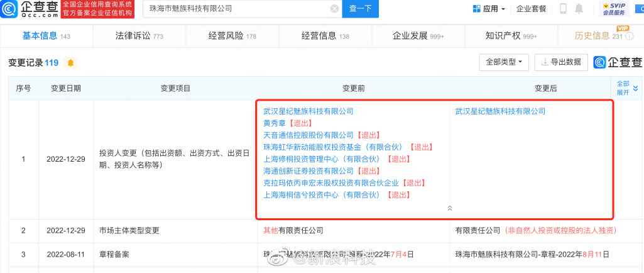
Task: Click the 变更日期 column header
Action: pyautogui.click(x=66, y=89)
